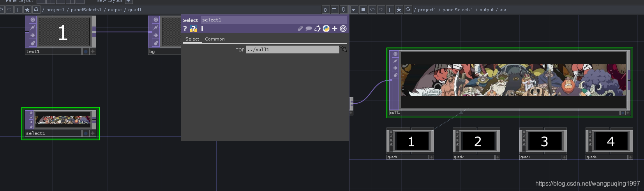
Task: Expand the plus button on quad2 node
Action: 498,157
